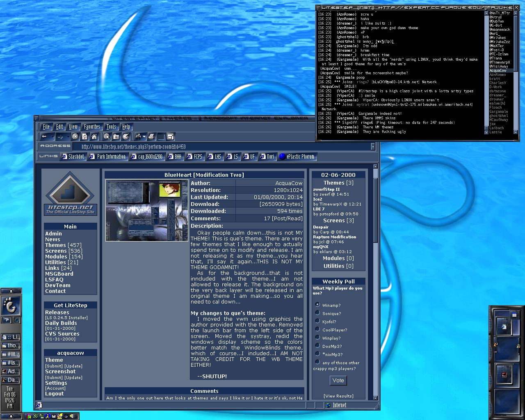Click the green starburst tray icon
Viewport: 525px width, 420px height.
(35, 416)
